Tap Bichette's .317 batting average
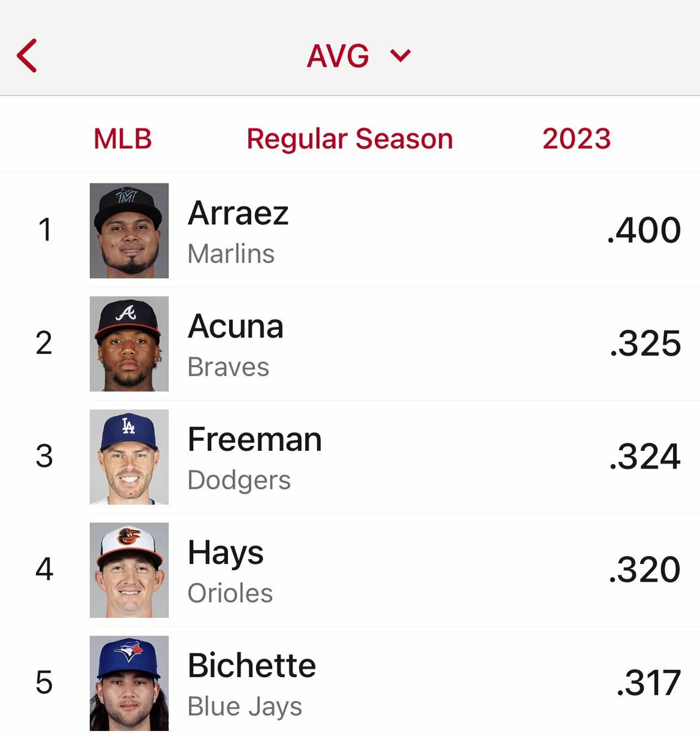The image size is (700, 734). pyautogui.click(x=648, y=683)
